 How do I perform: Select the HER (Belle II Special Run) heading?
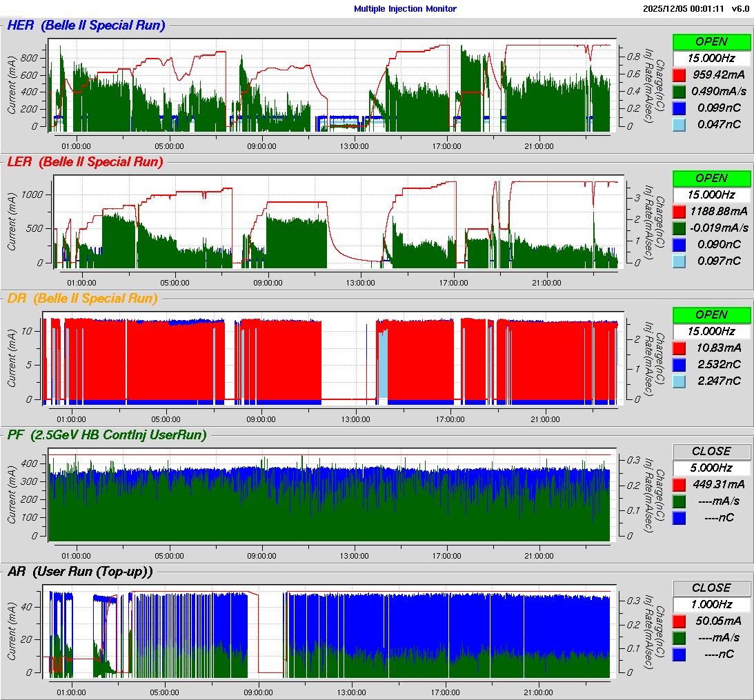pos(86,26)
